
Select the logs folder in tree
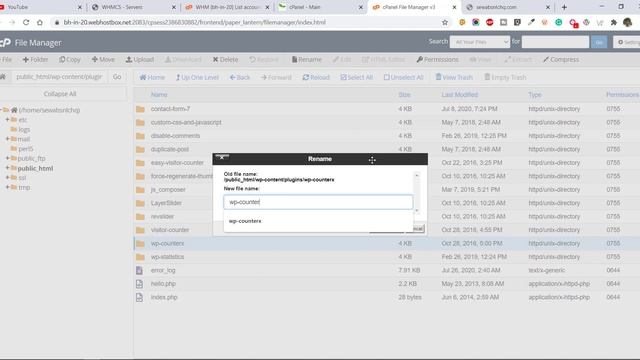[24, 129]
